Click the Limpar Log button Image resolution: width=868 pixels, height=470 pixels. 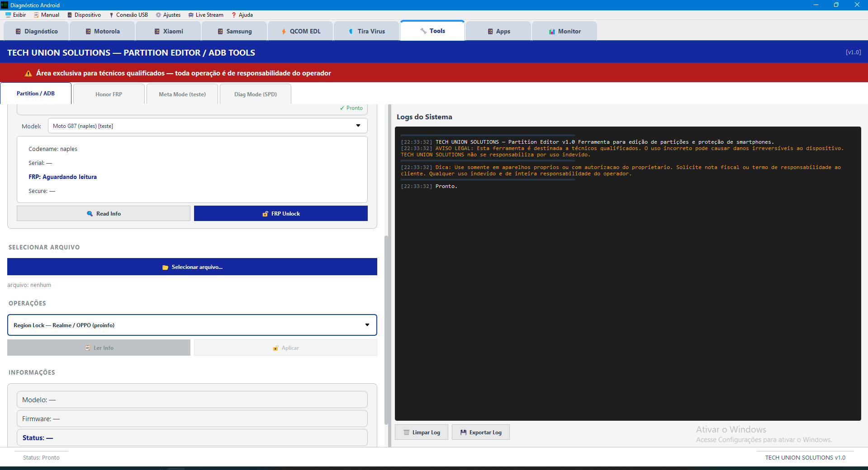422,432
